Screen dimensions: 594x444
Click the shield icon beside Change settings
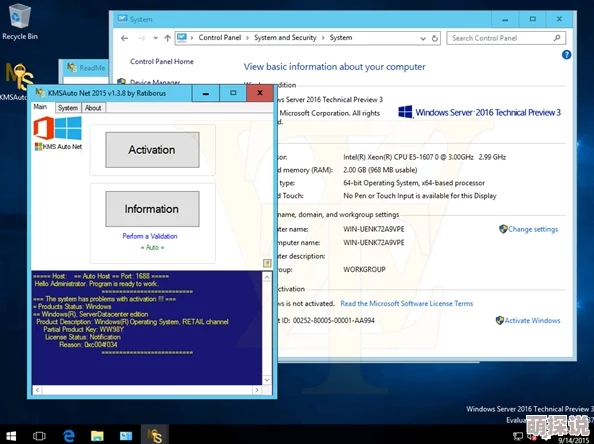[503, 229]
